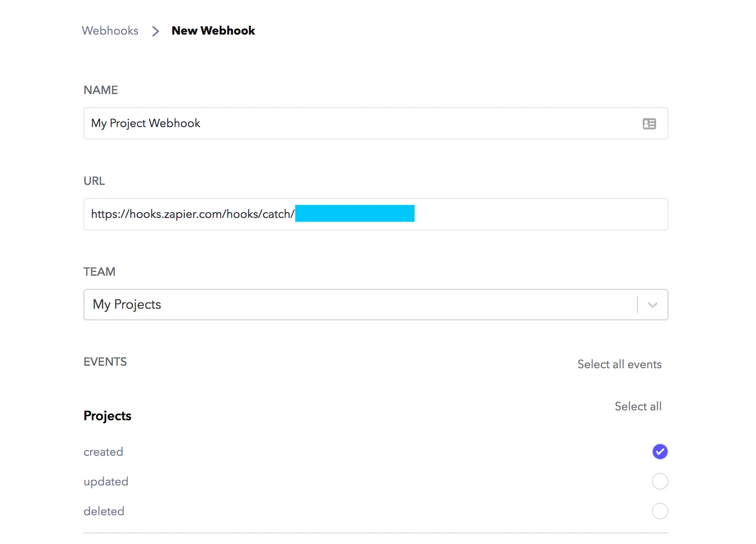The width and height of the screenshot is (756, 544).
Task: Enable the Projects deleted event
Action: 660,511
